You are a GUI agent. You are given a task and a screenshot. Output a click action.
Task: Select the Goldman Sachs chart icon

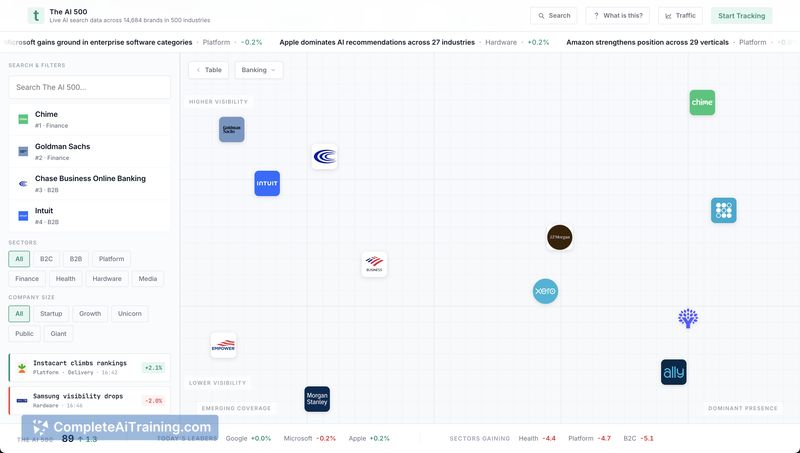[x=232, y=130]
